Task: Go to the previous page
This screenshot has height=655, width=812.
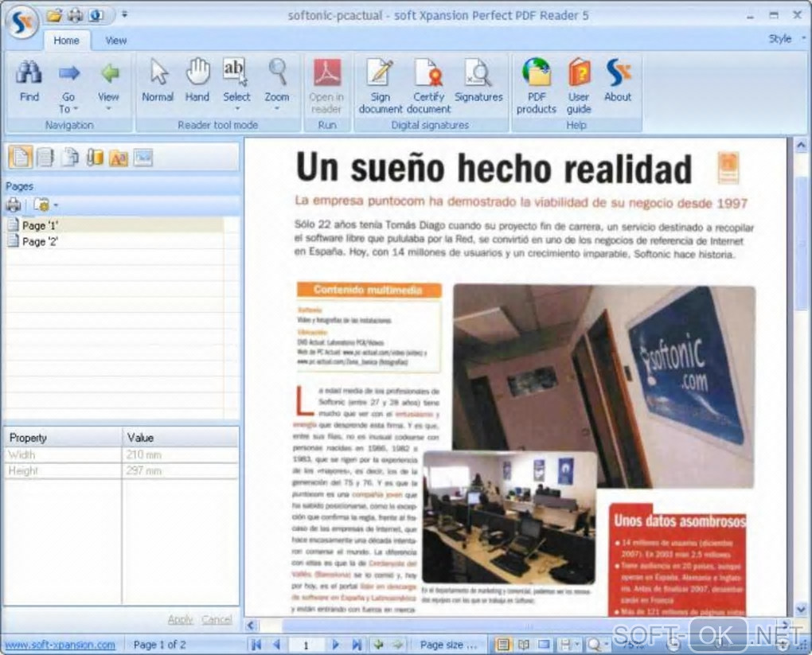Action: point(276,645)
